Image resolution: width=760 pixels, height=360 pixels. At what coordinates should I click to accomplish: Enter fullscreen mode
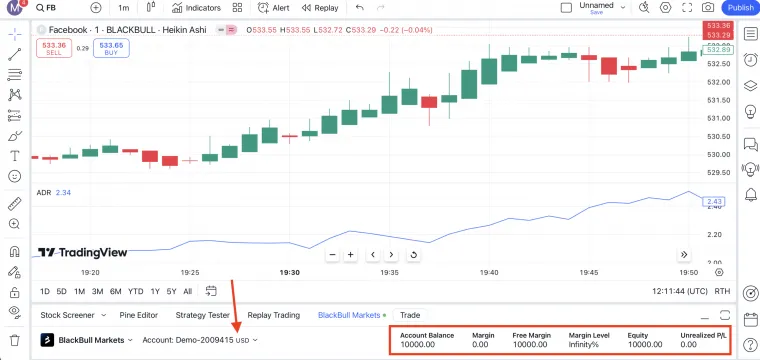click(x=687, y=8)
